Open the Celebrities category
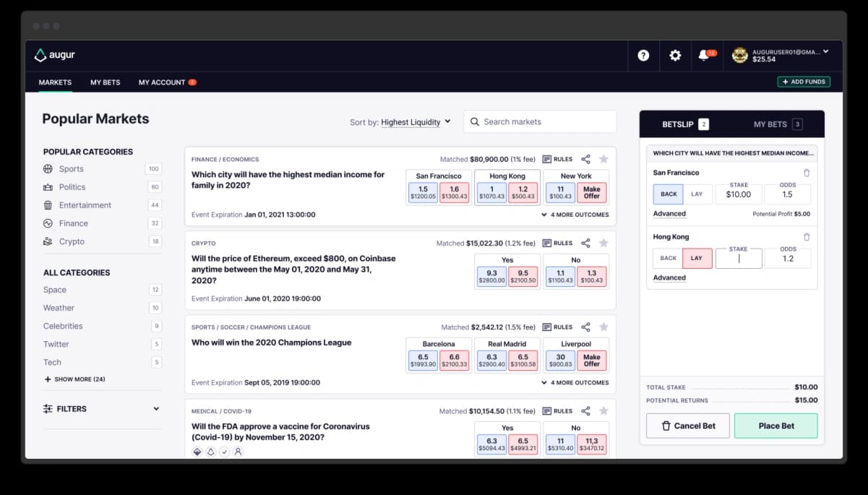 pyautogui.click(x=63, y=326)
